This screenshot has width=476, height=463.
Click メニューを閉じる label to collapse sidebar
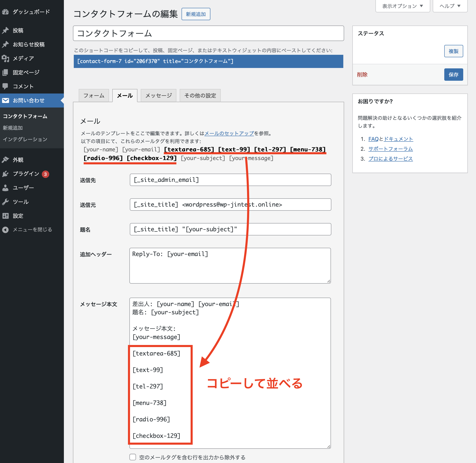tap(32, 230)
